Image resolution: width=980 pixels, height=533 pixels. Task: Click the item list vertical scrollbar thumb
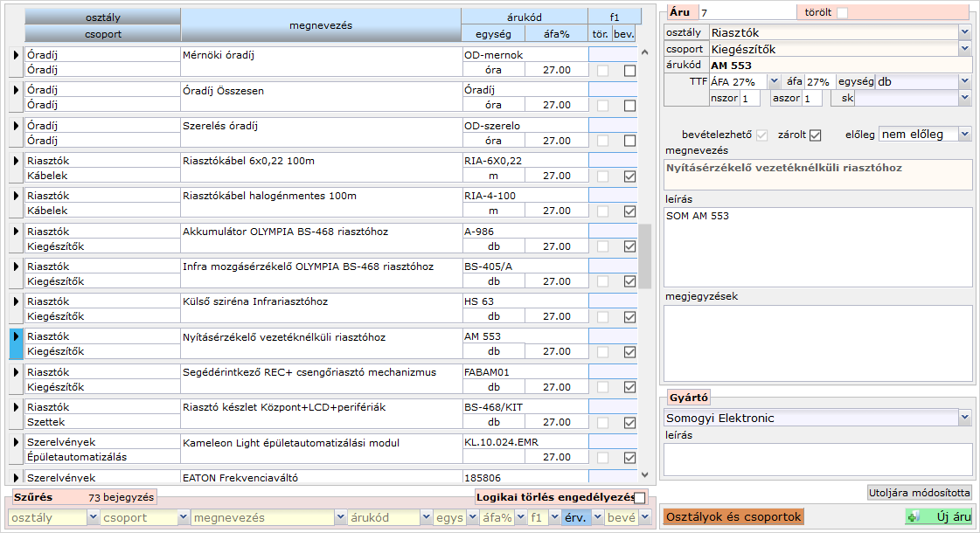coord(645,256)
